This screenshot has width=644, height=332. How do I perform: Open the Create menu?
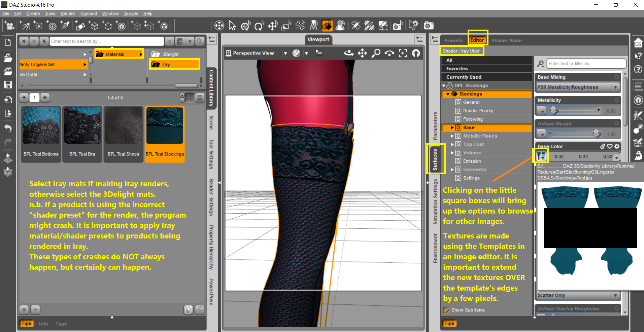click(x=33, y=14)
